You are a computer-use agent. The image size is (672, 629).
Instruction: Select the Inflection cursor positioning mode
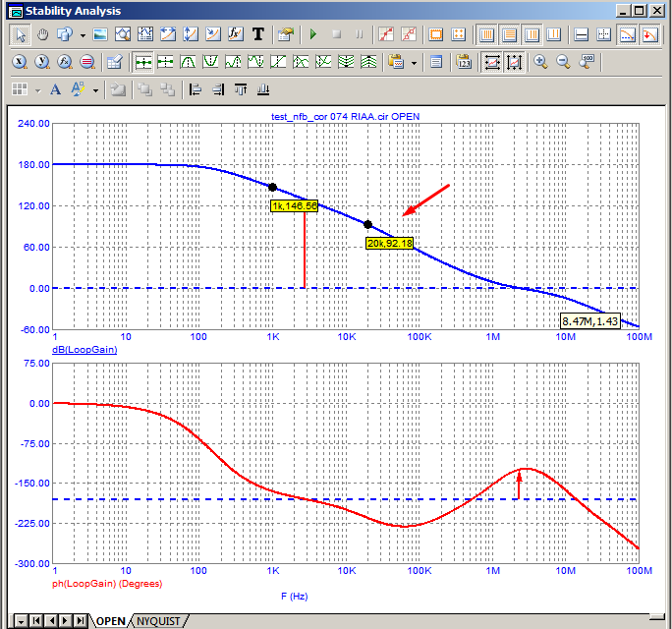tap(278, 62)
